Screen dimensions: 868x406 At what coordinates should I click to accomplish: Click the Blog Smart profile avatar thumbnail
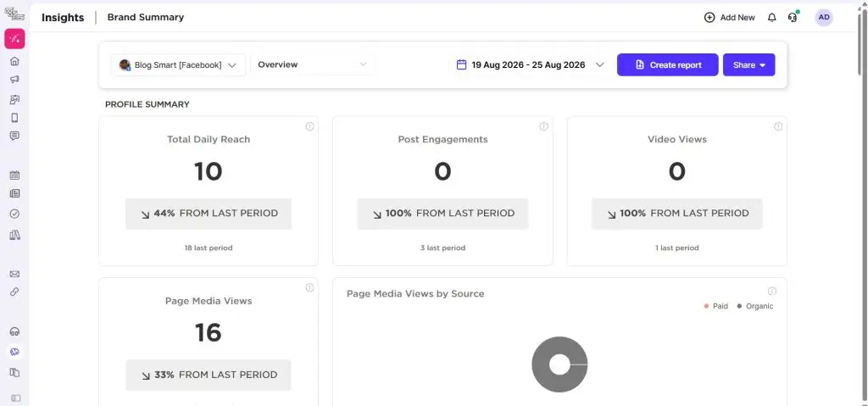(x=125, y=64)
